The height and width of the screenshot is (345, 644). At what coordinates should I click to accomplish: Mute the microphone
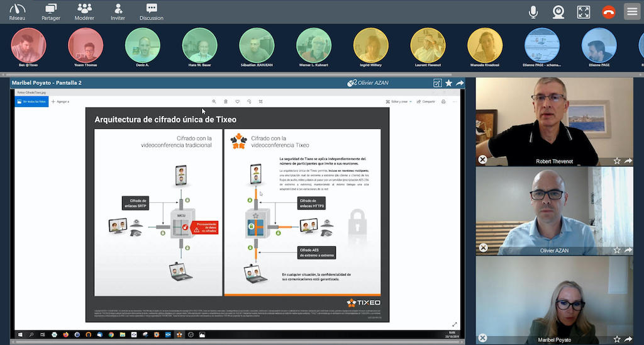533,11
